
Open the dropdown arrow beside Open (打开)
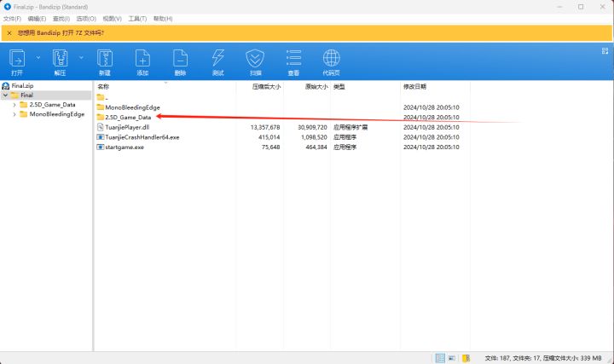[x=38, y=58]
